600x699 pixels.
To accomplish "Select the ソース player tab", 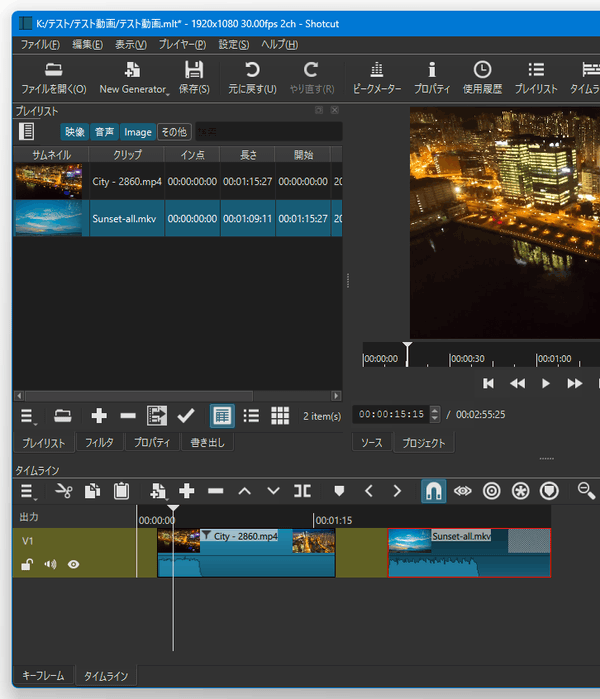I will tap(372, 443).
